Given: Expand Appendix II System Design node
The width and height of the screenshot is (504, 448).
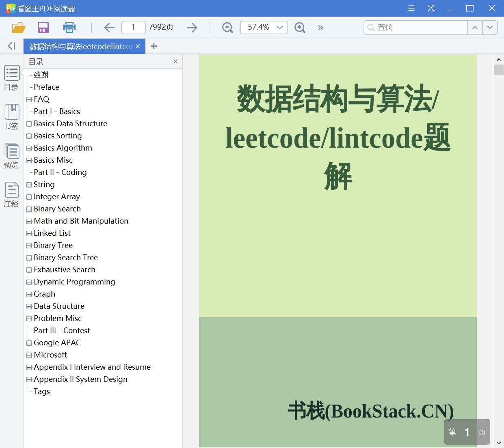Looking at the screenshot, I should [29, 379].
